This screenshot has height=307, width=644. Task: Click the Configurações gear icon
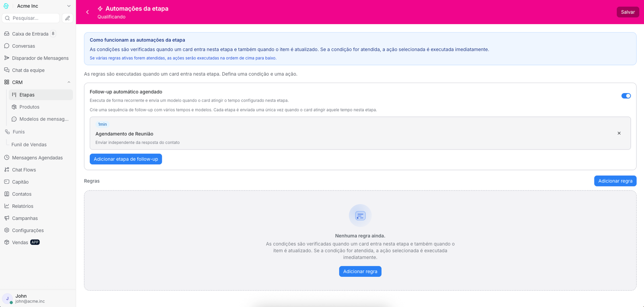(7, 230)
